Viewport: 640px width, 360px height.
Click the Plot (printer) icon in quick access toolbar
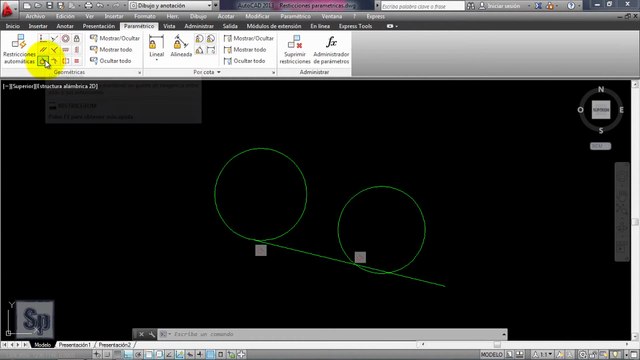coord(88,6)
